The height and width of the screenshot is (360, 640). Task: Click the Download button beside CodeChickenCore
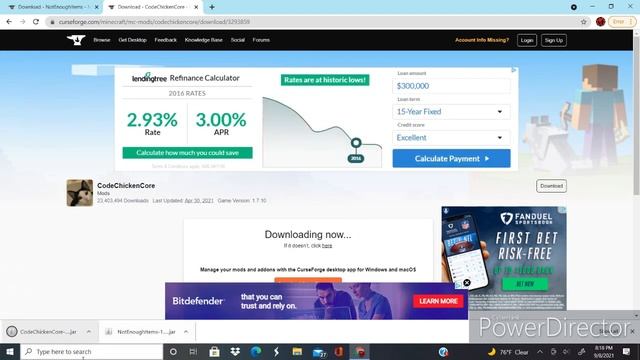tap(551, 186)
